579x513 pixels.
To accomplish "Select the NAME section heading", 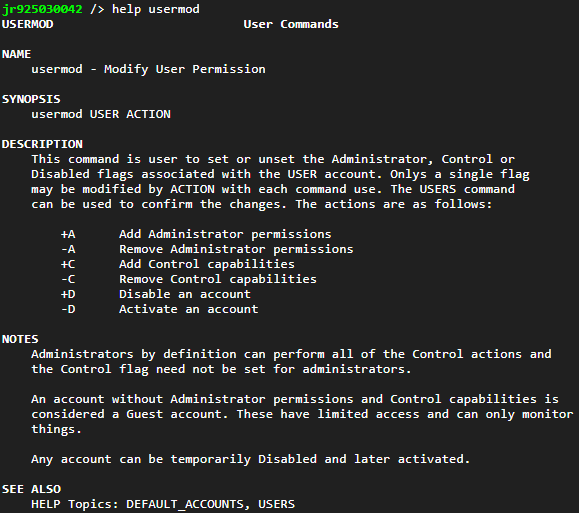I will pos(16,54).
